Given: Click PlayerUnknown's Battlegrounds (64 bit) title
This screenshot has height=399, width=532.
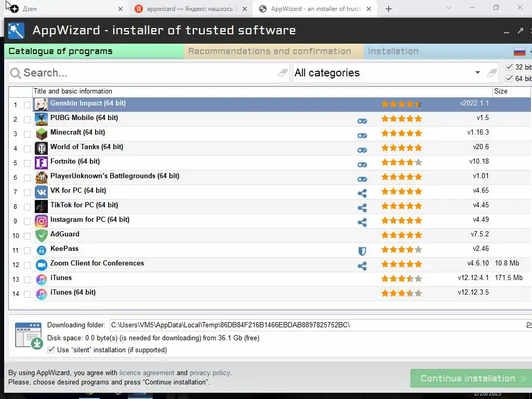Looking at the screenshot, I should click(115, 176).
